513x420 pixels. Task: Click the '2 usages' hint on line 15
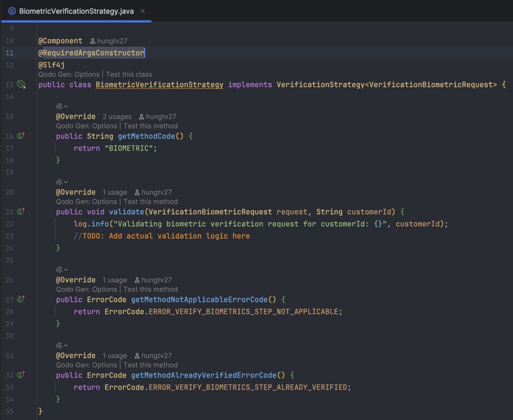(117, 116)
